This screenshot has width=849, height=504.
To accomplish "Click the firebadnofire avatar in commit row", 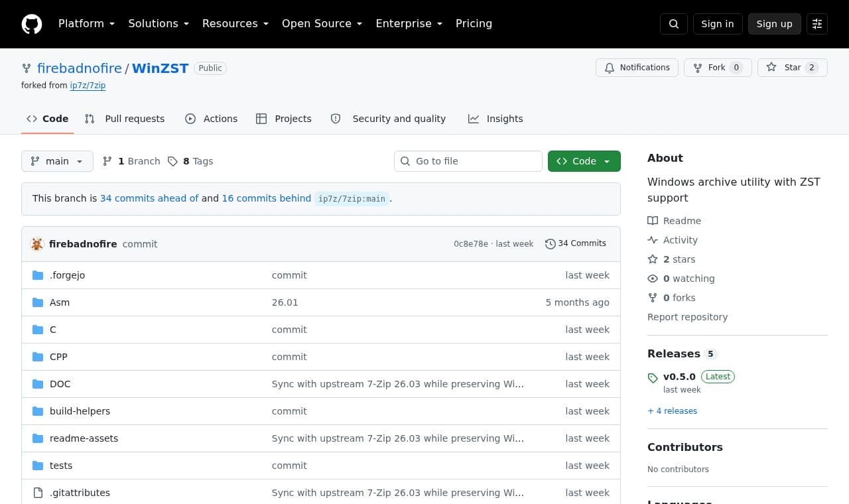I will (37, 244).
